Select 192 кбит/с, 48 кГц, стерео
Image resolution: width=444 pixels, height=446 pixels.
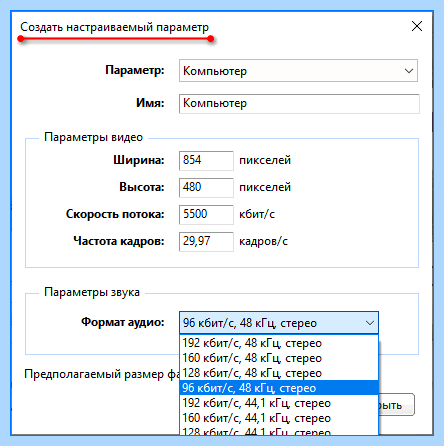[279, 343]
